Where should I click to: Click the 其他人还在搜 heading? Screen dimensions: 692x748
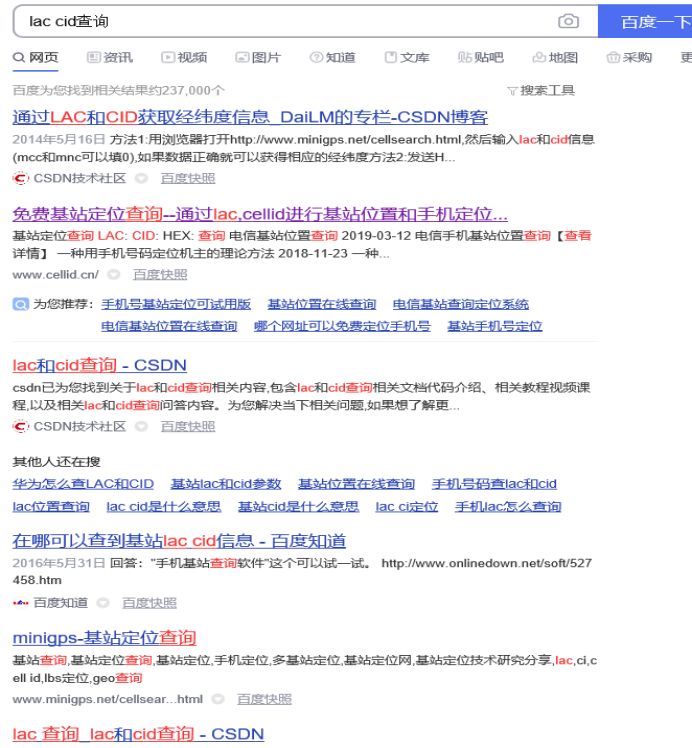click(x=56, y=462)
